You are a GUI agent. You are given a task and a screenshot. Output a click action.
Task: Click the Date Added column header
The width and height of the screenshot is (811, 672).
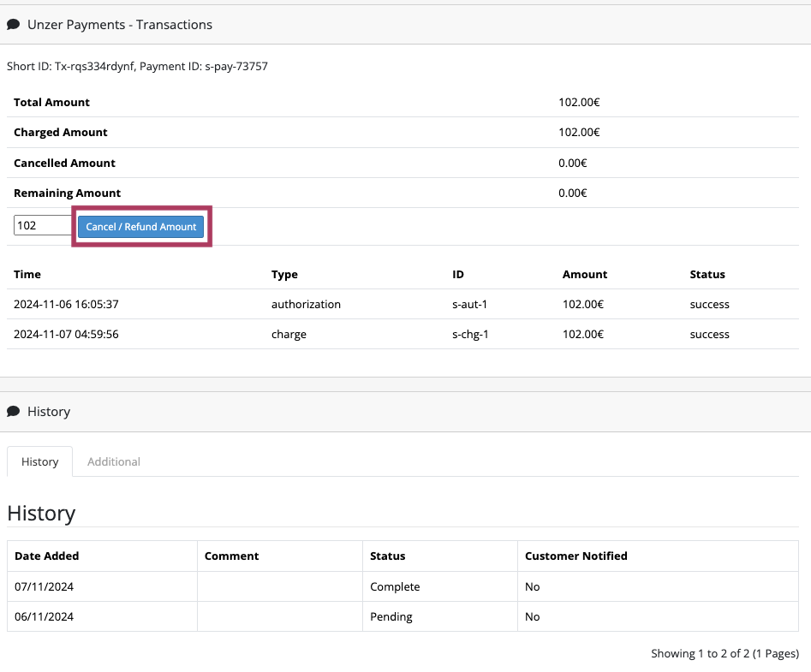click(46, 556)
